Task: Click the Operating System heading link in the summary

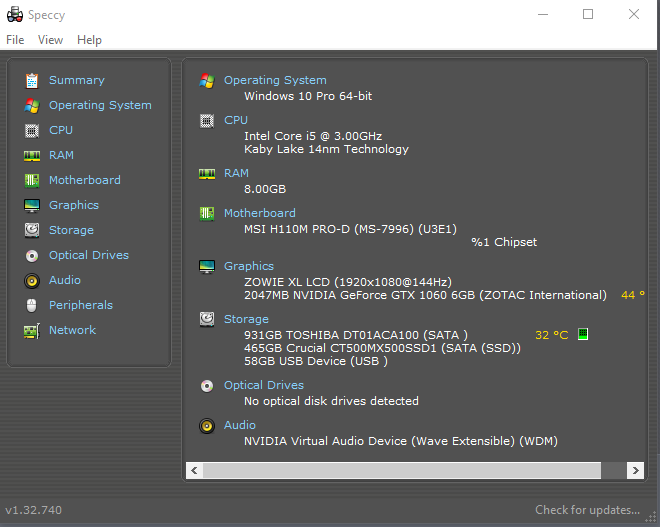Action: click(275, 80)
